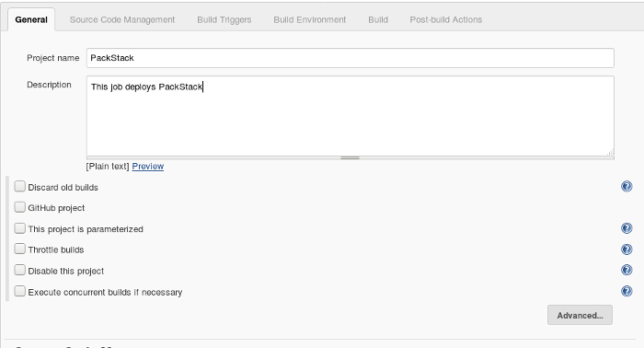Screen dimensions: 644x348
Task: Switch to the Build tab
Action: pyautogui.click(x=378, y=19)
